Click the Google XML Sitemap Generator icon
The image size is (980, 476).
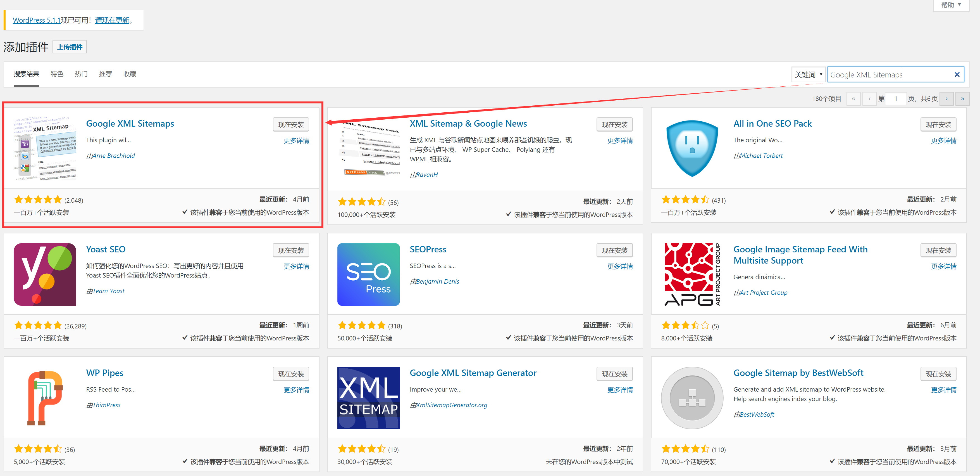tap(369, 398)
